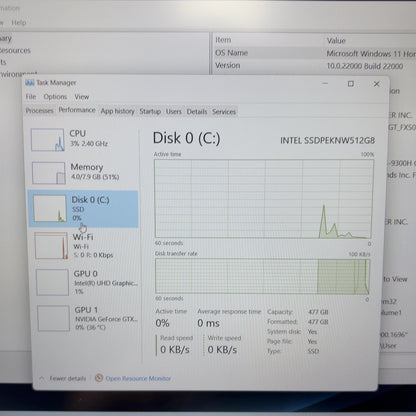
Task: Open the Resource Monitor link
Action: [x=138, y=378]
